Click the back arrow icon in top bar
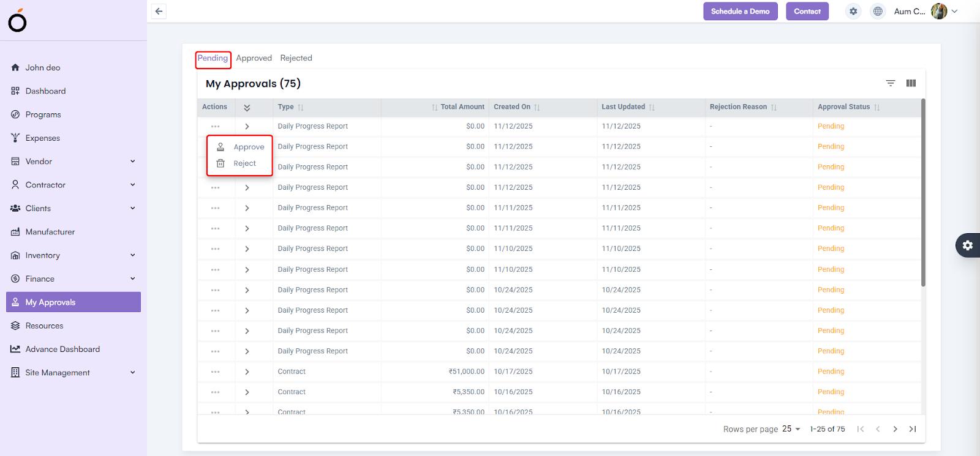980x456 pixels. pos(159,11)
